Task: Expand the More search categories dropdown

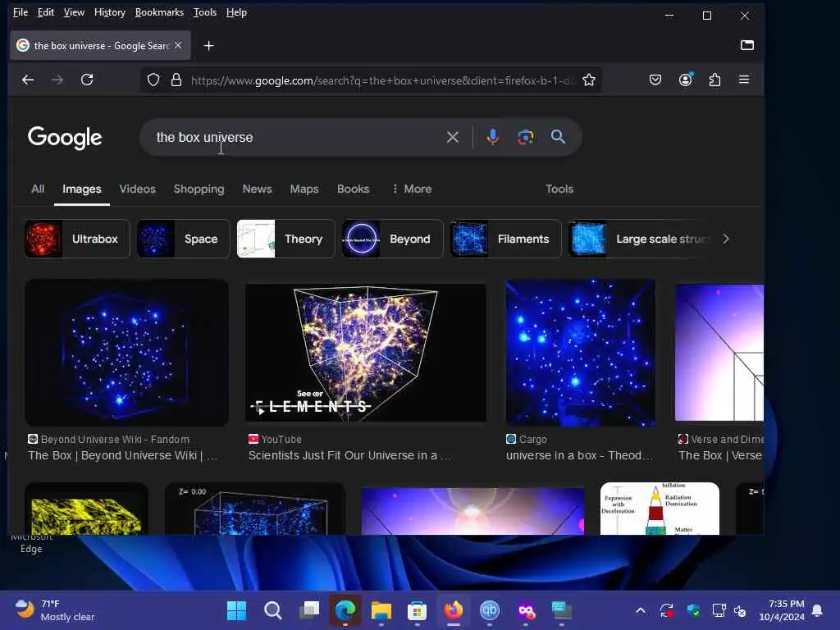Action: click(x=412, y=189)
